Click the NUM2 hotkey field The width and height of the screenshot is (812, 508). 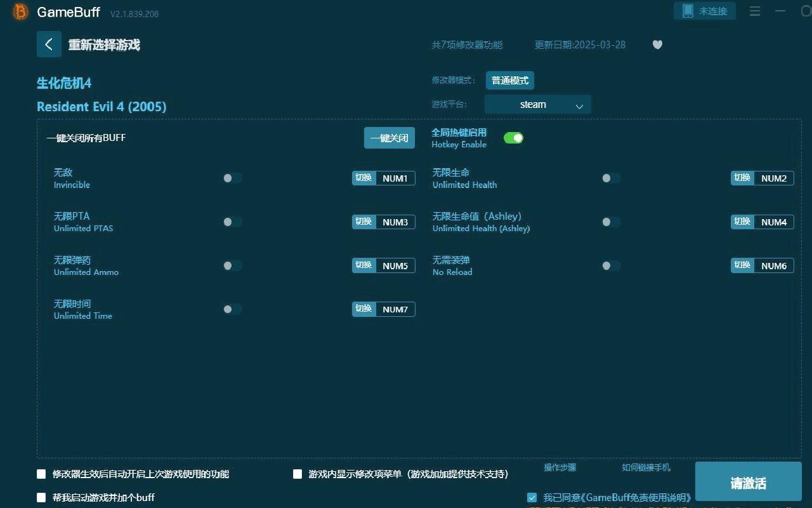point(774,178)
